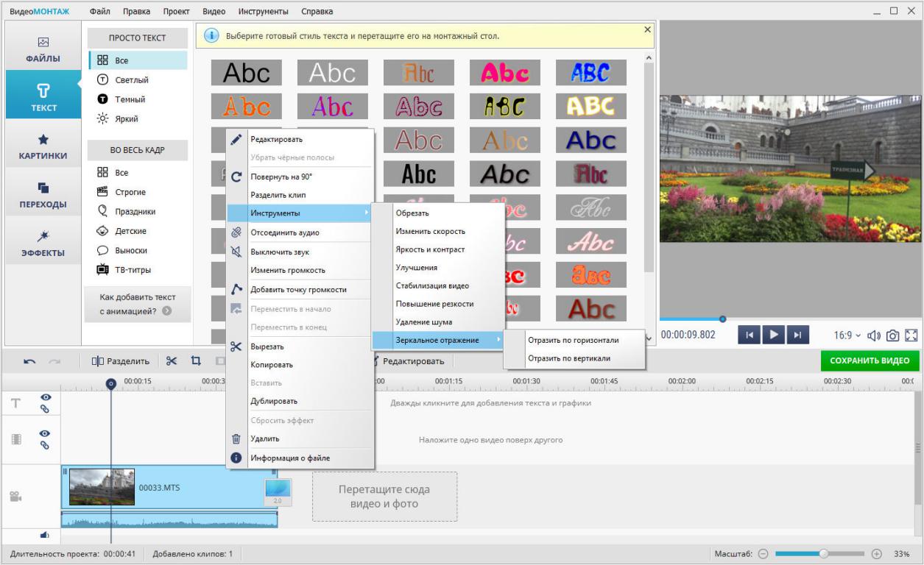
Task: Click the scissors cut icon in toolbar
Action: click(172, 361)
